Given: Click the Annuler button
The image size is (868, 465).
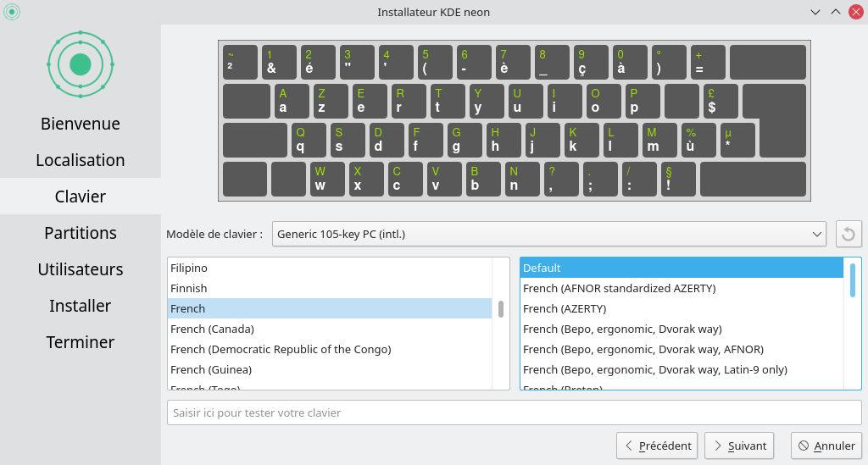Looking at the screenshot, I should 826,446.
